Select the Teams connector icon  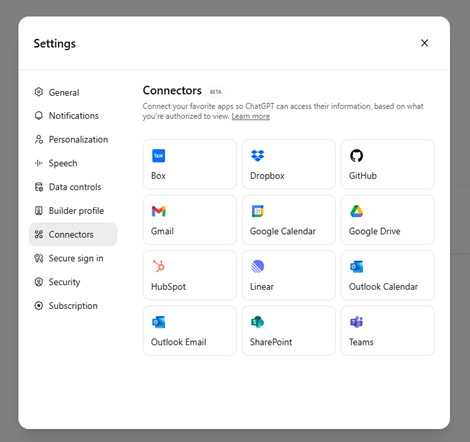click(x=356, y=322)
